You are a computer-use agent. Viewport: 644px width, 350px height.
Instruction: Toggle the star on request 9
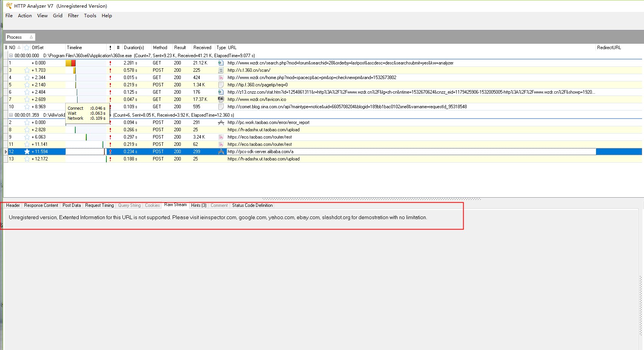coord(27,137)
